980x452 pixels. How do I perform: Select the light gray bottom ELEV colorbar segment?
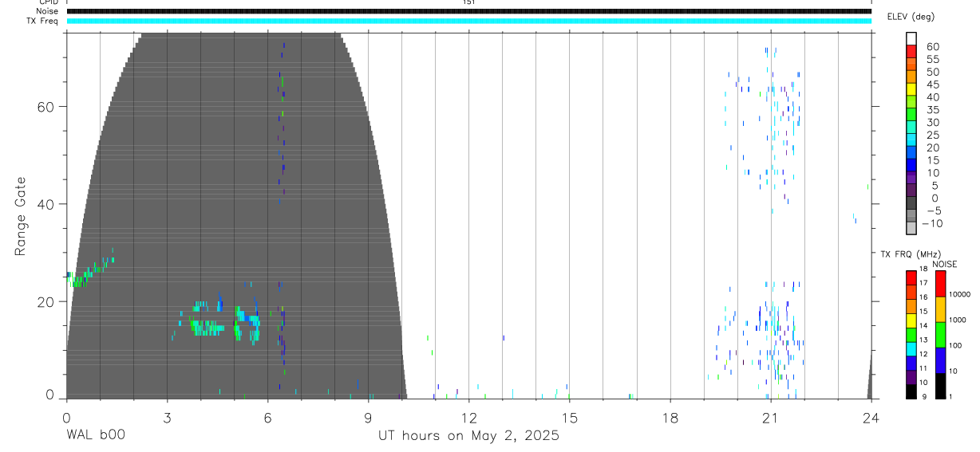pyautogui.click(x=911, y=228)
